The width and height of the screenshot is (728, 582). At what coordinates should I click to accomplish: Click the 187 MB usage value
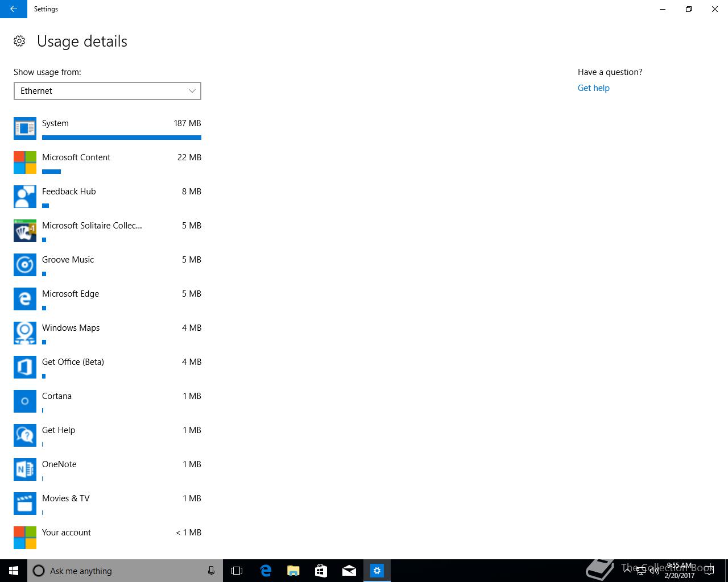coord(188,123)
